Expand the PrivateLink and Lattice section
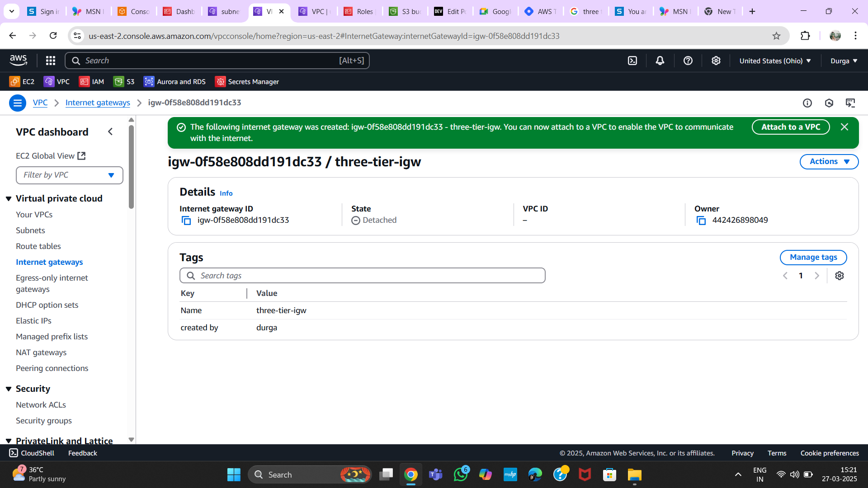Screen dimensions: 868x488 (9, 441)
